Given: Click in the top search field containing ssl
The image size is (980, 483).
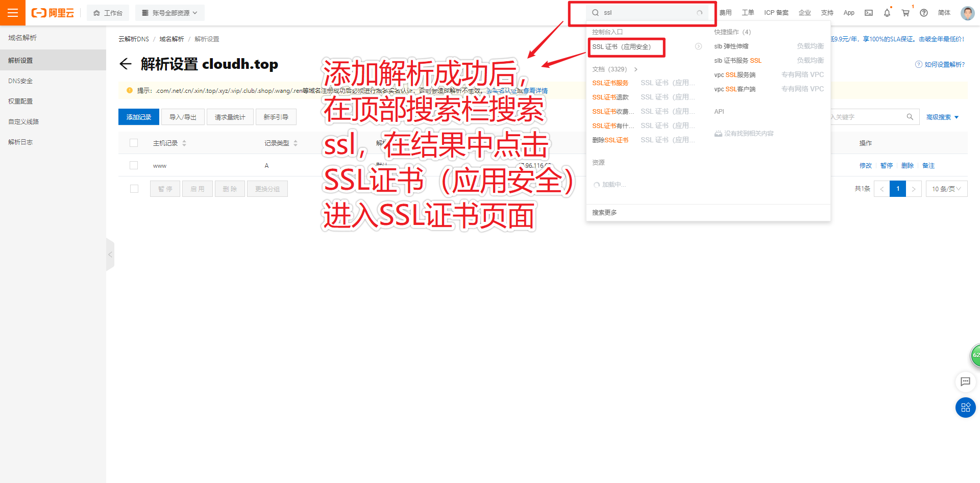Looking at the screenshot, I should click(x=647, y=13).
